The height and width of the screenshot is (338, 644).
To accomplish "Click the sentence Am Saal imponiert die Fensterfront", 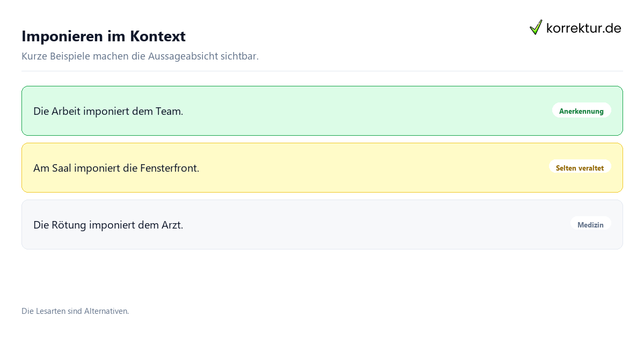I will point(116,168).
